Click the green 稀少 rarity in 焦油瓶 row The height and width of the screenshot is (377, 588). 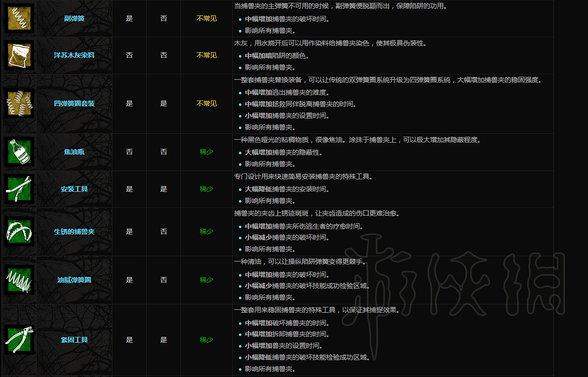pyautogui.click(x=207, y=152)
